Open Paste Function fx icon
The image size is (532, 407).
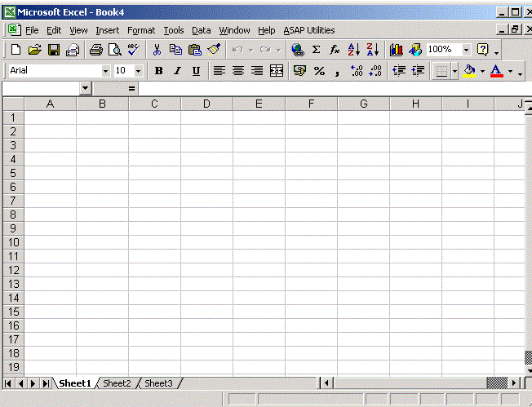click(335, 50)
